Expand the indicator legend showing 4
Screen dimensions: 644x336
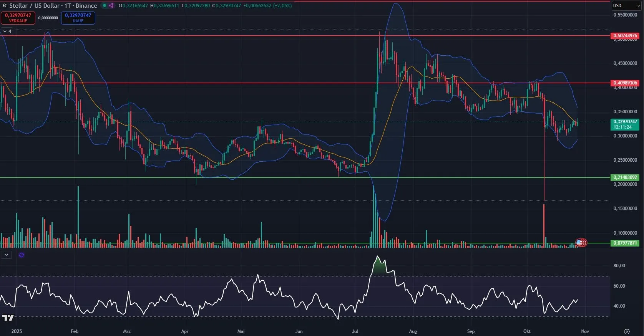click(x=7, y=31)
